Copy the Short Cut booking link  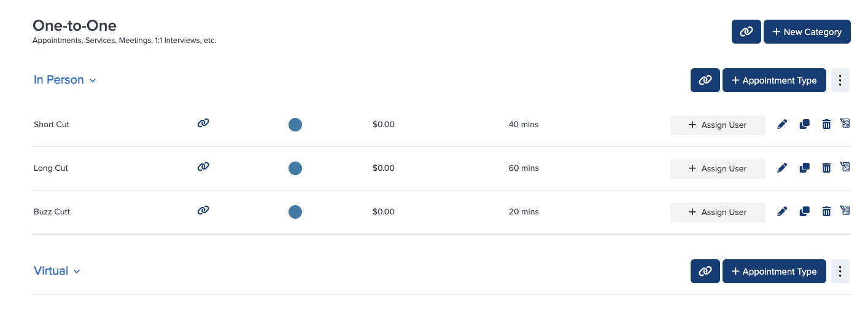tap(203, 123)
